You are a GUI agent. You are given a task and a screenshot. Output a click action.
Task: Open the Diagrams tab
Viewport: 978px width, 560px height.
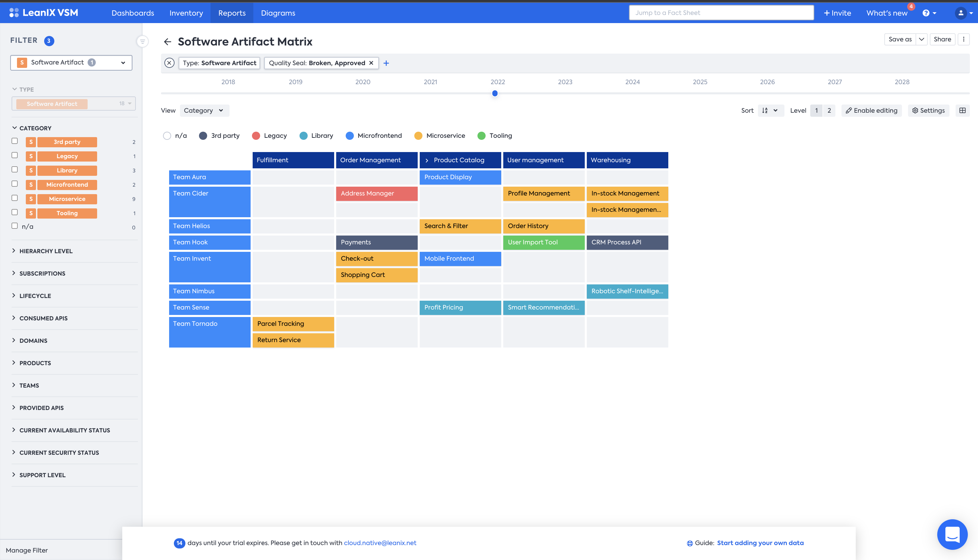tap(278, 13)
